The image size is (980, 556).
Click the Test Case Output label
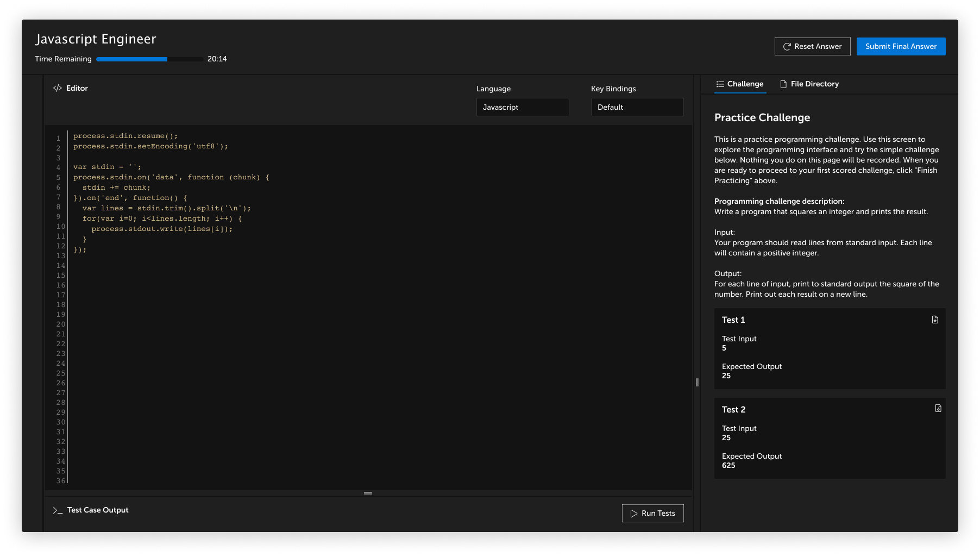(98, 510)
